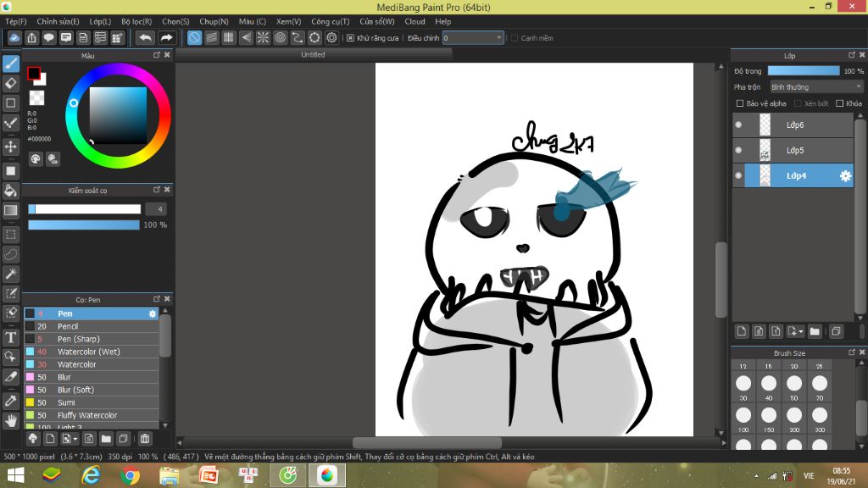Select the Text tool

[10, 337]
